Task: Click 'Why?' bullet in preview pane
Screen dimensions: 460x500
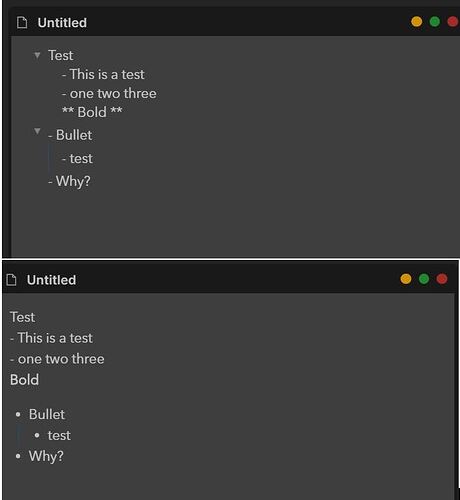Action: [46, 456]
